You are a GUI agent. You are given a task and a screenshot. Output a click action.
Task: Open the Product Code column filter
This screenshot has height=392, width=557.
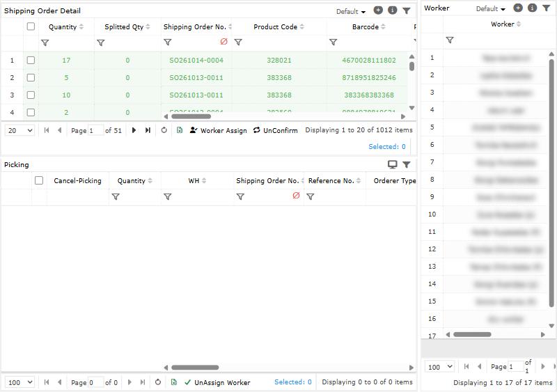(238, 42)
